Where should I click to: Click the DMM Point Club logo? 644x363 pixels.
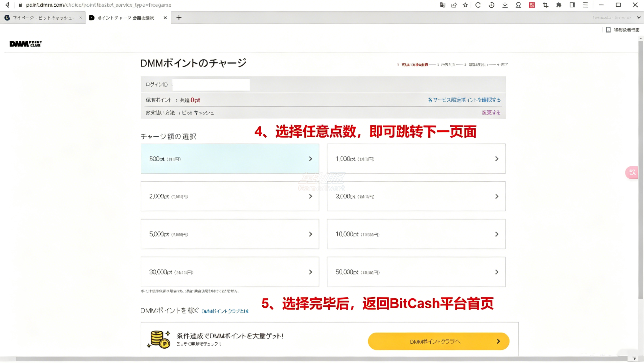[x=26, y=44]
